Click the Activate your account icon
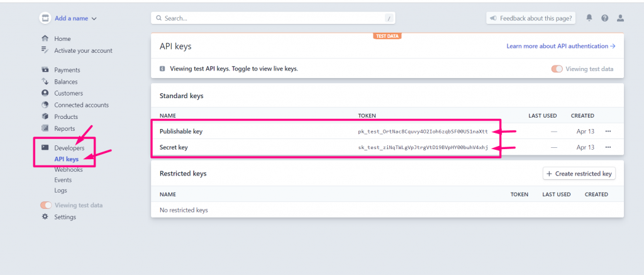644x275 pixels. [45, 50]
